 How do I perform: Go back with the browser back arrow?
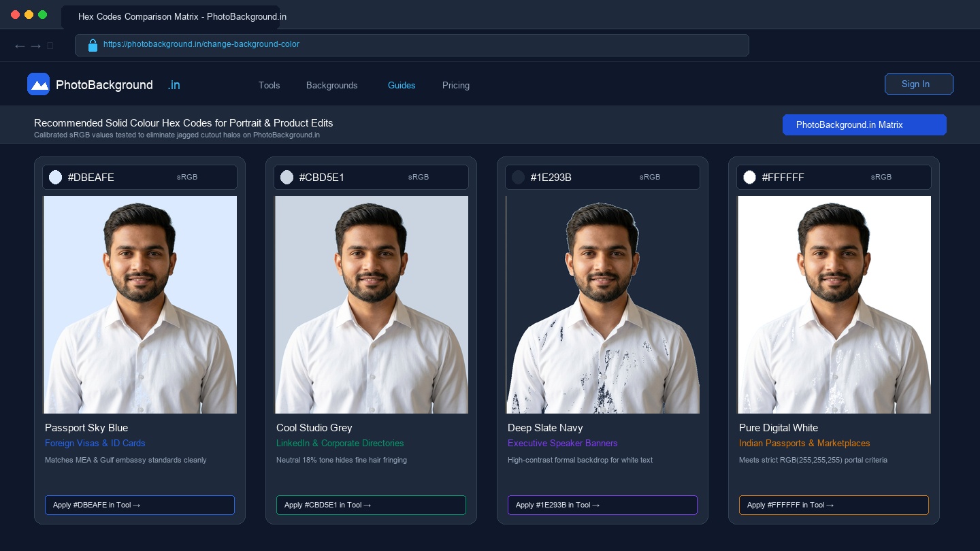(x=20, y=46)
